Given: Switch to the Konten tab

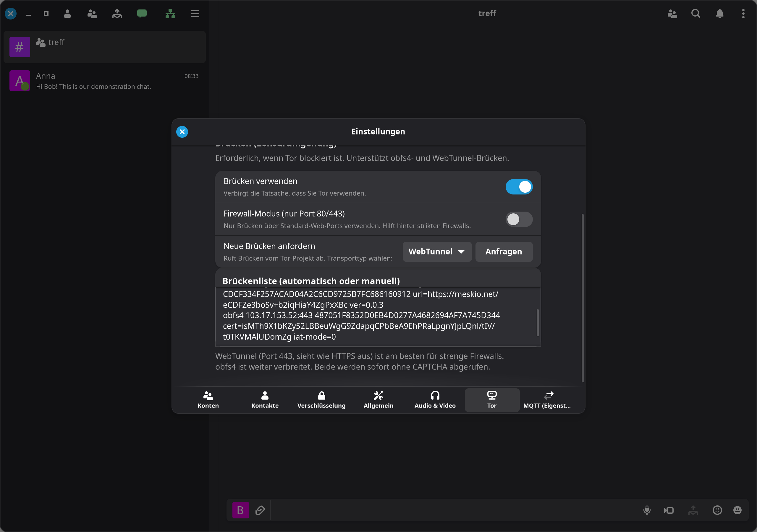Looking at the screenshot, I should click(x=208, y=400).
